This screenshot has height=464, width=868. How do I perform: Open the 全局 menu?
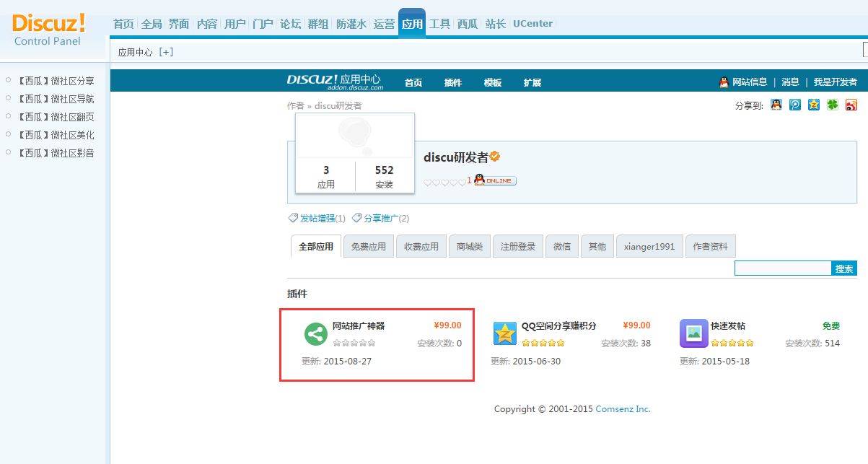coord(152,24)
